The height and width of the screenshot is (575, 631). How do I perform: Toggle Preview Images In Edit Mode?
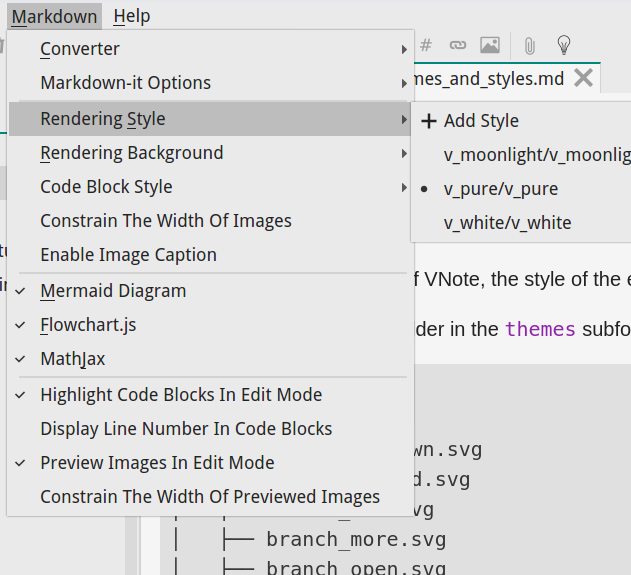(x=210, y=463)
